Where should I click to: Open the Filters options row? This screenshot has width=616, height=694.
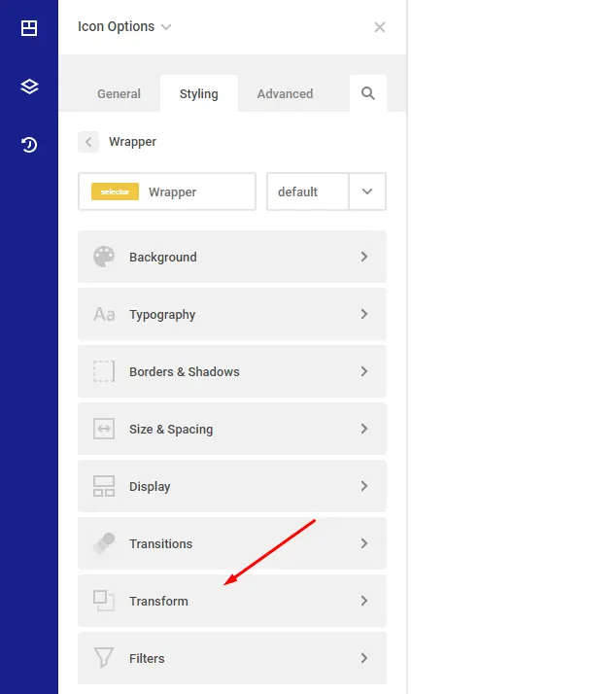click(232, 658)
